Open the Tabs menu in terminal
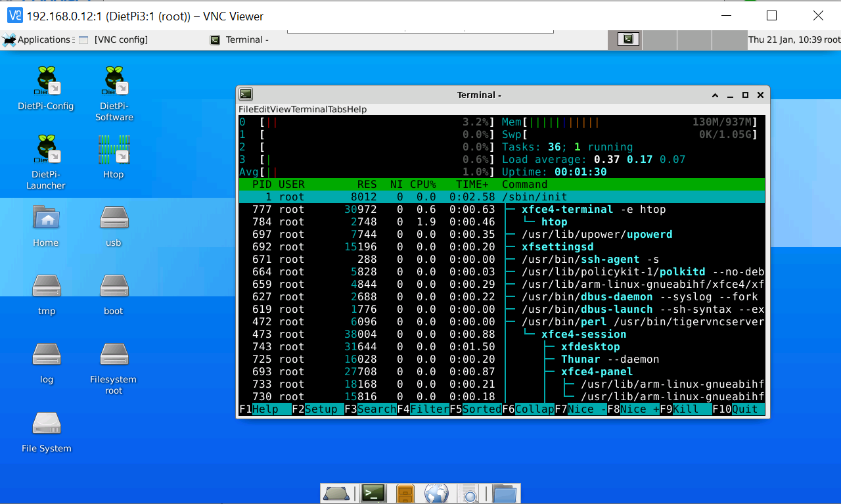This screenshot has width=841, height=504. click(x=338, y=109)
